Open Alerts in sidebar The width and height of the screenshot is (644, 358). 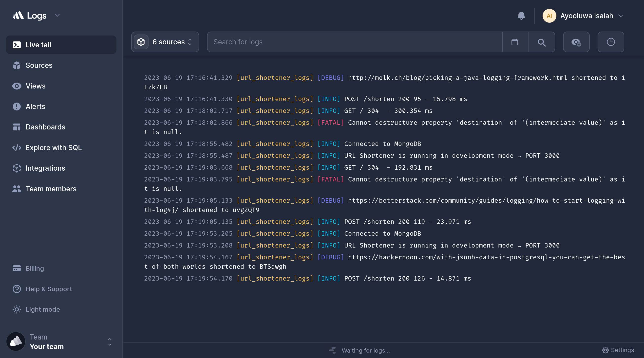click(36, 107)
